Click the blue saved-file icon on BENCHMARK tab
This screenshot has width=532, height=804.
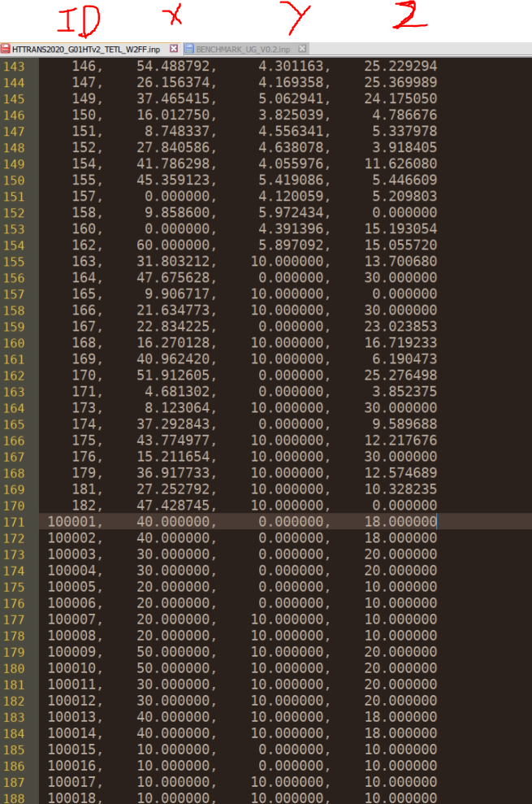click(x=189, y=50)
